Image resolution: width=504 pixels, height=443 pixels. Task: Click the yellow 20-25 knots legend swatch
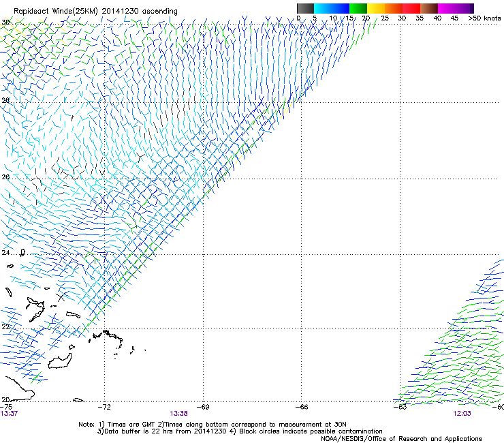pyautogui.click(x=376, y=8)
